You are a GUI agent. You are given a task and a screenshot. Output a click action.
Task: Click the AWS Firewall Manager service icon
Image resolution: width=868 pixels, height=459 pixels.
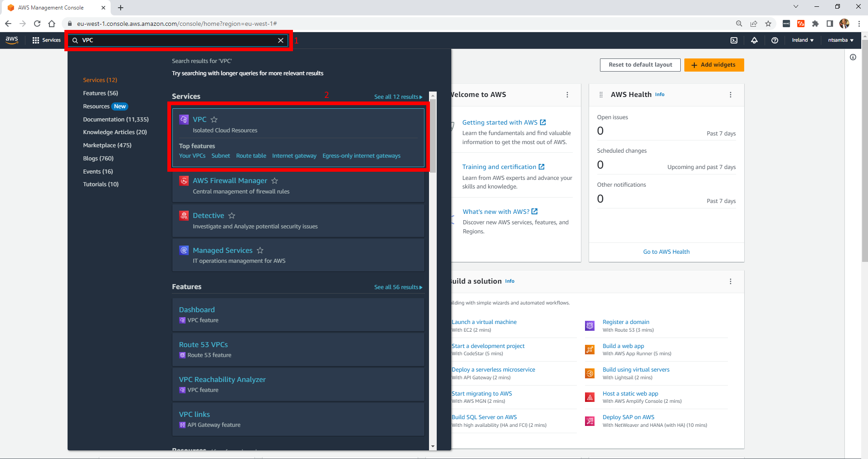(x=184, y=181)
